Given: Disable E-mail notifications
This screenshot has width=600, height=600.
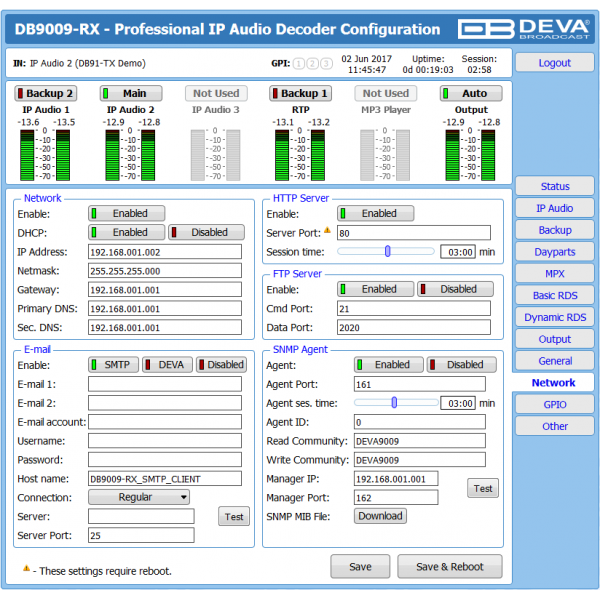Looking at the screenshot, I should 222,365.
